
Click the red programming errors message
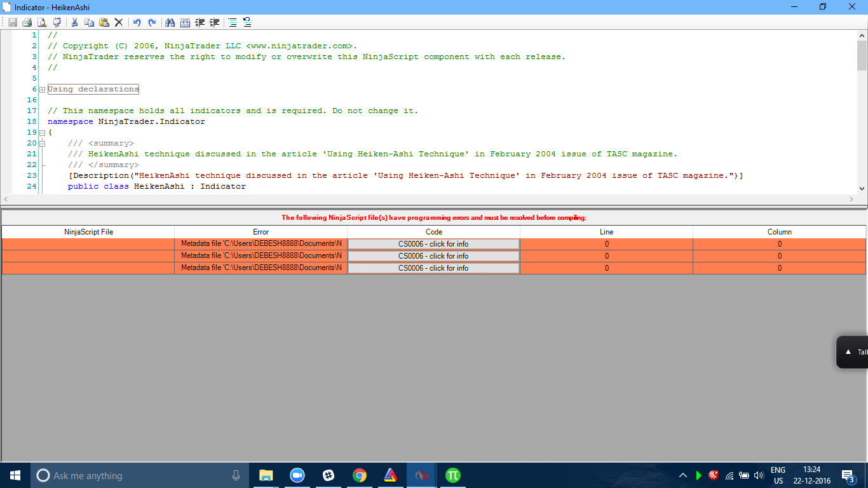[434, 217]
